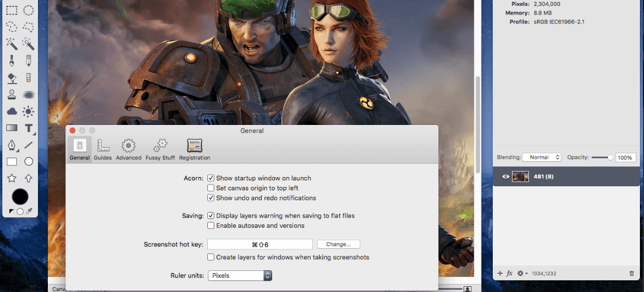Open the black foreground color swatch
644x292 pixels.
(20, 197)
